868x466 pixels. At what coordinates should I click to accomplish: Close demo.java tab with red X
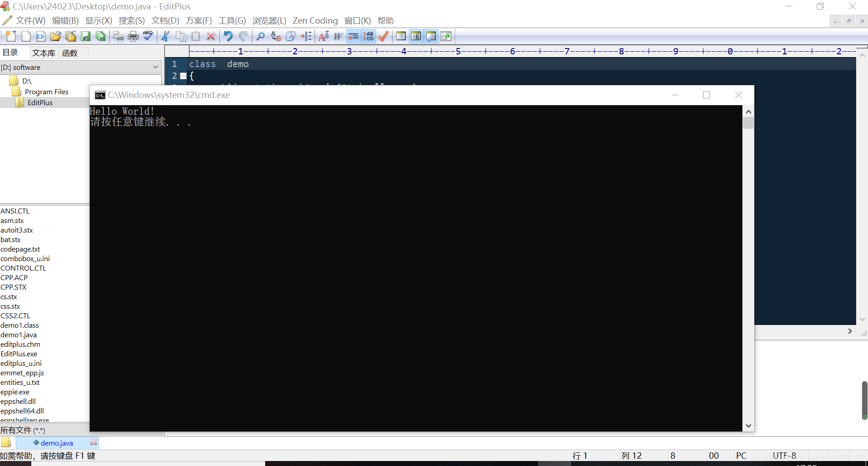tap(93, 442)
